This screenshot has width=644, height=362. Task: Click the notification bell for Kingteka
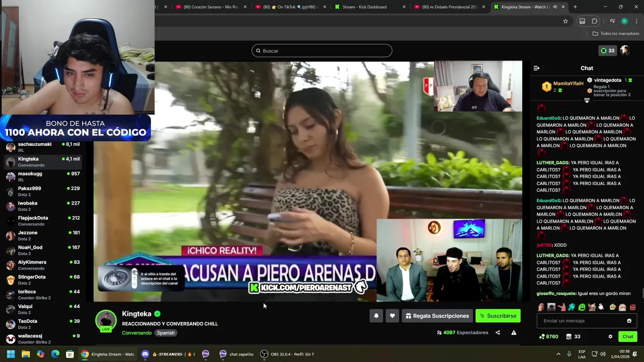376,316
